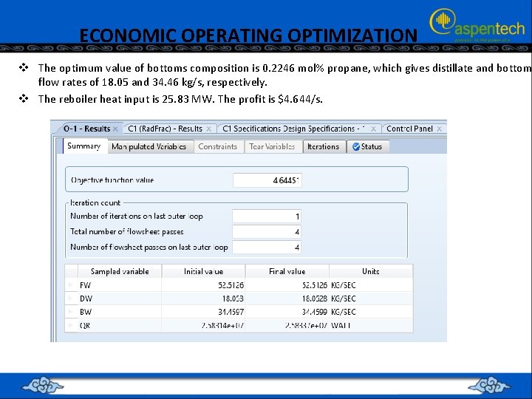Click BW initial value 34.4597

[204, 312]
